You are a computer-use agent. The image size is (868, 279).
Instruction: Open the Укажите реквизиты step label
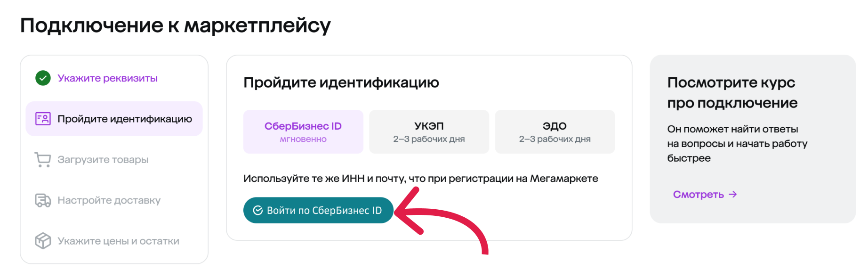click(x=107, y=78)
